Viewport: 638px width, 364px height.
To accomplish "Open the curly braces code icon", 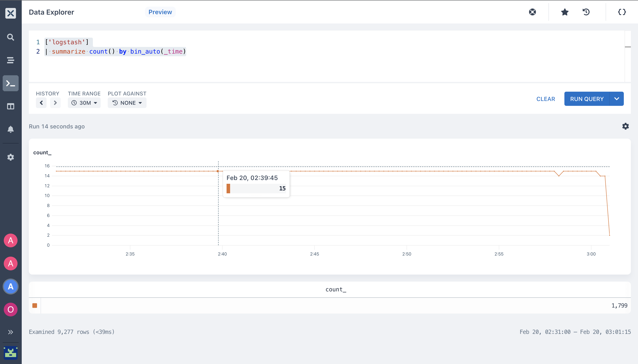I will click(x=622, y=12).
